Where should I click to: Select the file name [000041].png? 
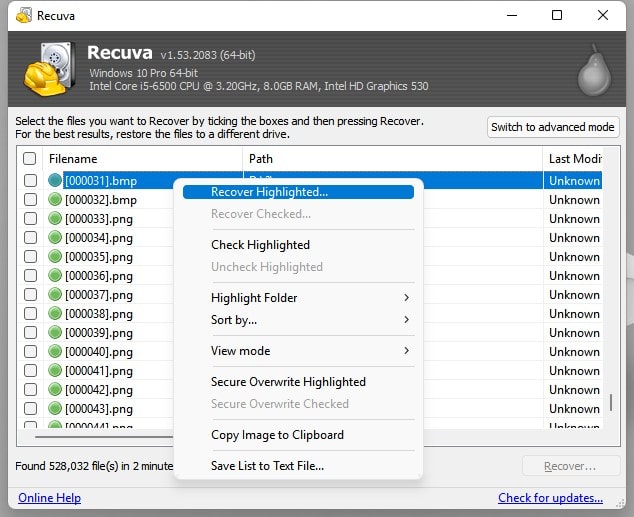(99, 371)
